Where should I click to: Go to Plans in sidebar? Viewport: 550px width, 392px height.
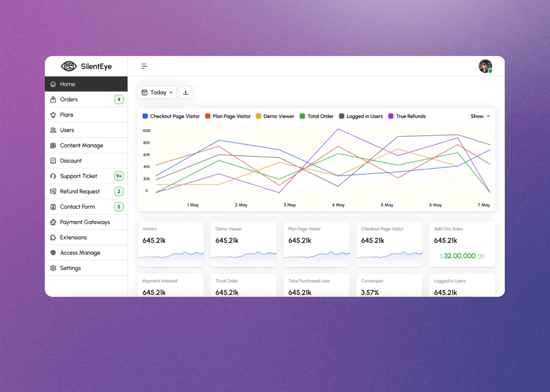click(67, 115)
